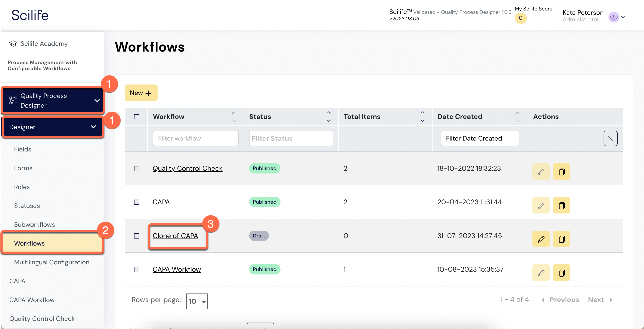This screenshot has width=644, height=329.
Task: Open the user account dropdown arrow
Action: (623, 17)
